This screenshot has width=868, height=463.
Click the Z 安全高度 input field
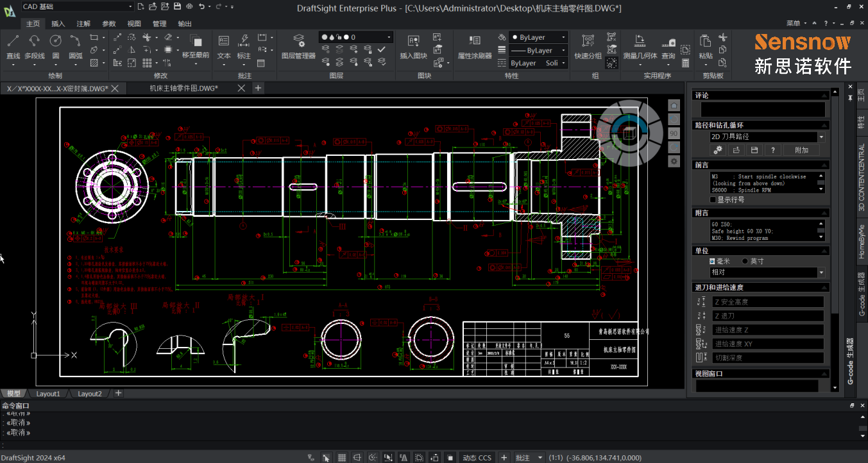767,302
